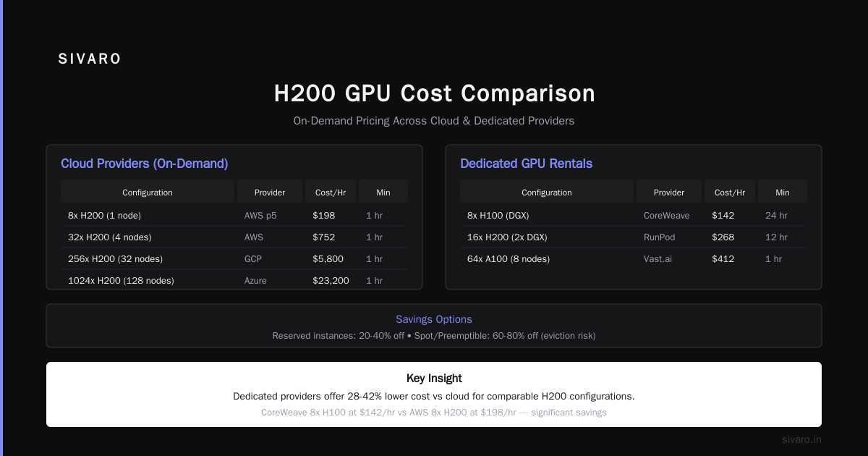
Task: Select the H200 GPU Cost Comparison title
Action: click(x=434, y=93)
